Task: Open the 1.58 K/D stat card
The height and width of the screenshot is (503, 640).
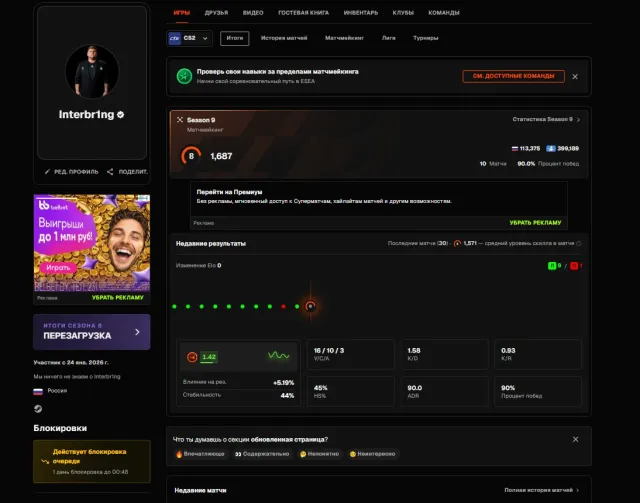Action: click(444, 354)
